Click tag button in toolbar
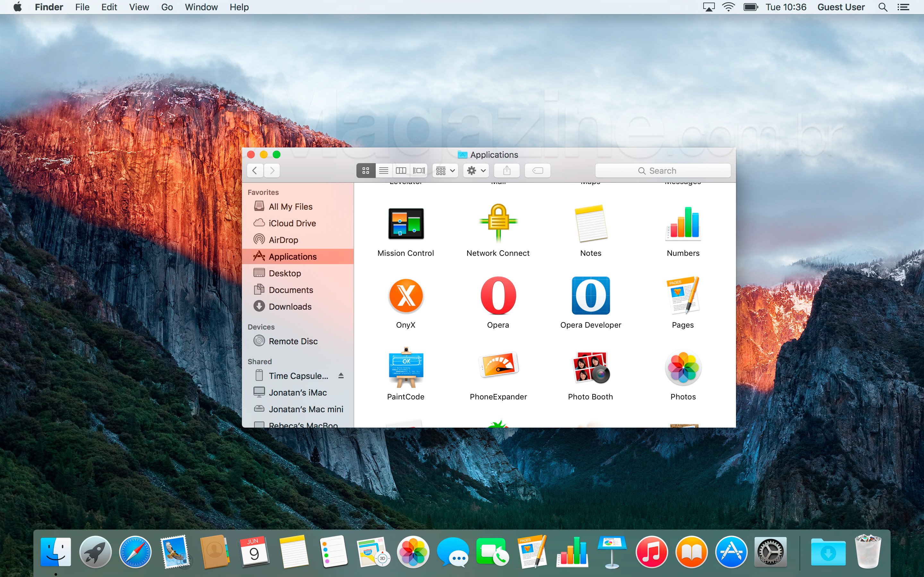This screenshot has width=924, height=577. tap(537, 171)
